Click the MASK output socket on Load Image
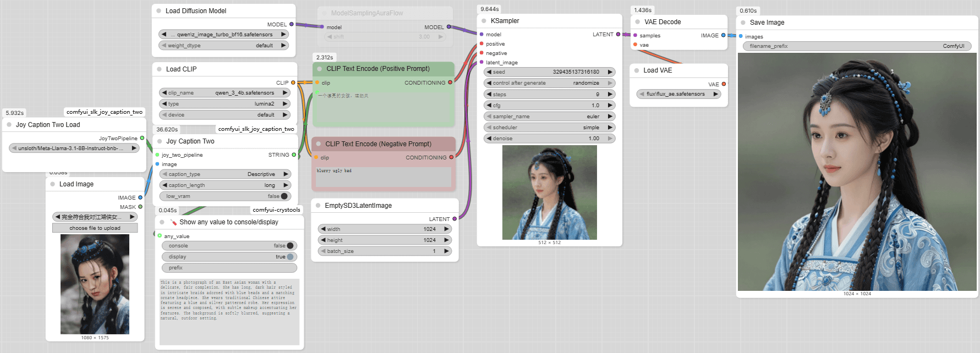The width and height of the screenshot is (980, 353). pyautogui.click(x=140, y=207)
